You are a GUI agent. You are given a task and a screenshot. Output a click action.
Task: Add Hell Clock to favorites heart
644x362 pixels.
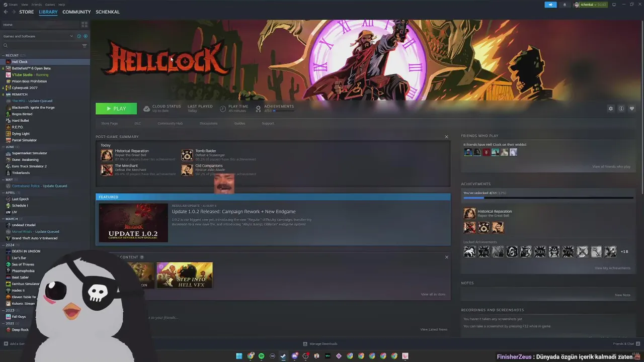(x=632, y=109)
